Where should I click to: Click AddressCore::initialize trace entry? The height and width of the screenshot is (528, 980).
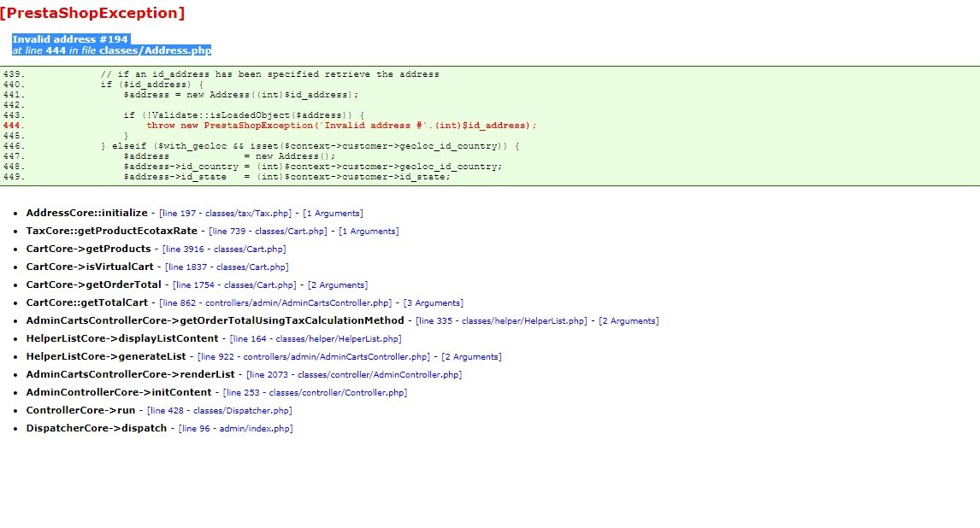click(87, 213)
